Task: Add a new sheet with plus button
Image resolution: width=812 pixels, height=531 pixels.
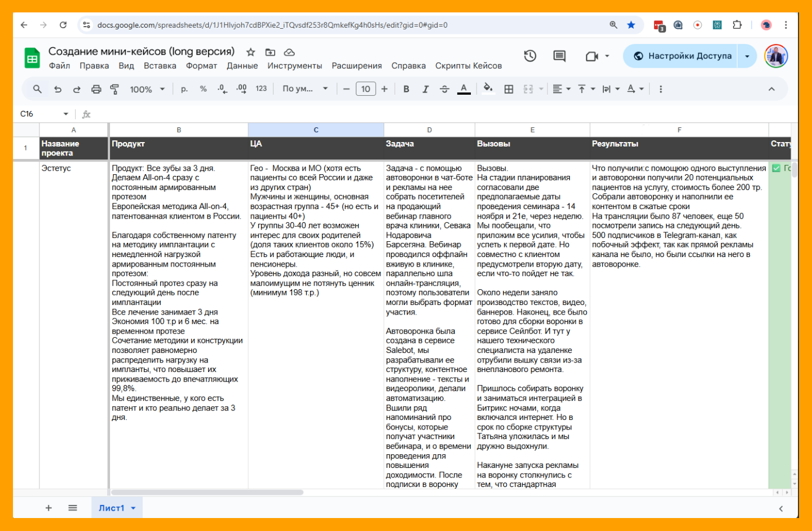Action: point(48,508)
